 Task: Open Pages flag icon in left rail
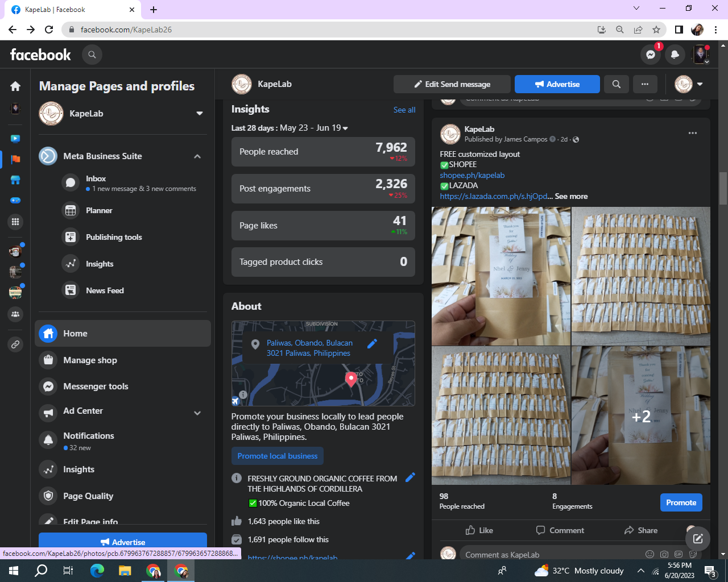point(15,159)
